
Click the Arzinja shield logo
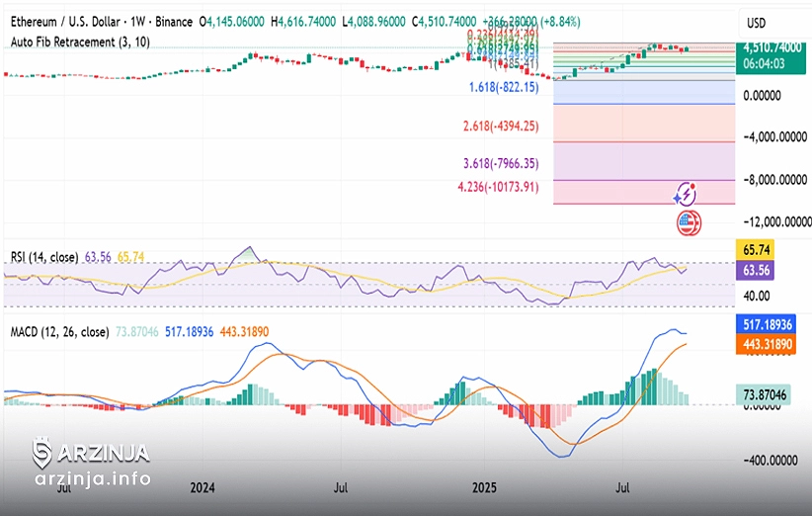point(41,454)
